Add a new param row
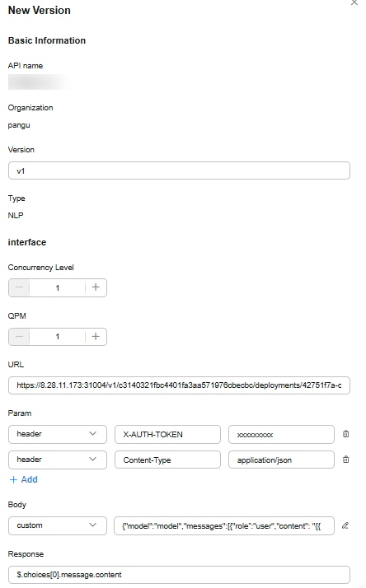The image size is (366, 588). click(23, 479)
